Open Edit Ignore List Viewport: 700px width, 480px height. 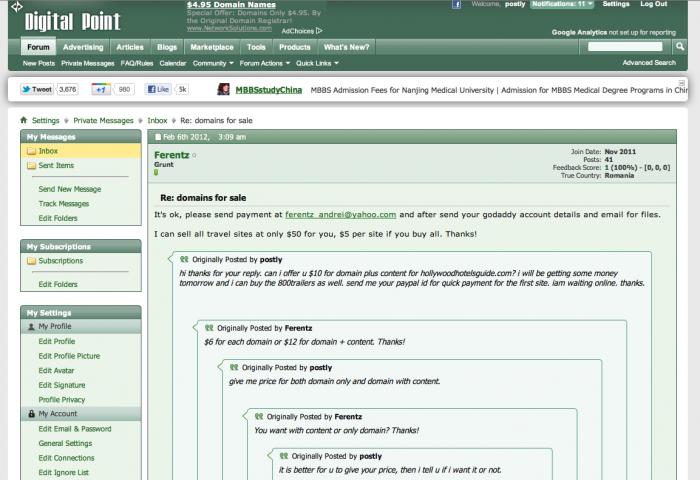pos(63,472)
